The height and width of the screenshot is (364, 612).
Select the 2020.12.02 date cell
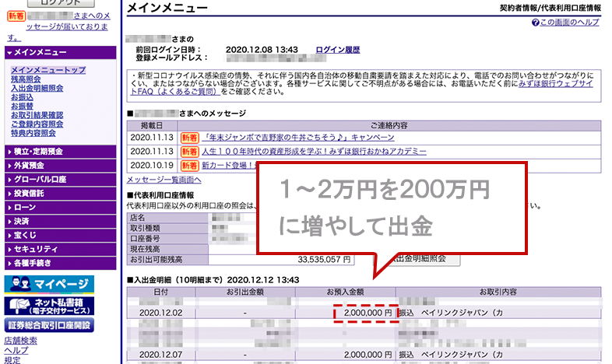tap(161, 313)
